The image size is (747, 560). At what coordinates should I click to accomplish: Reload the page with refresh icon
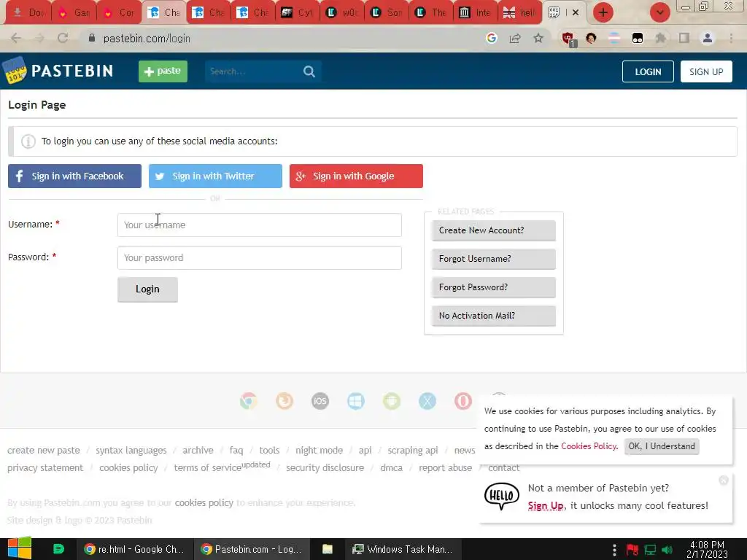63,38
